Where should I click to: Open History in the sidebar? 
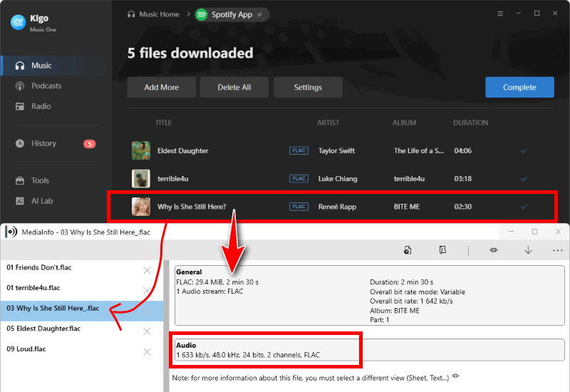(x=43, y=143)
